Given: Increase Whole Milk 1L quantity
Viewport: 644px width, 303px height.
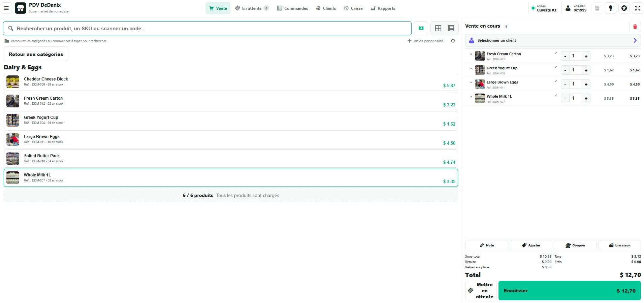Looking at the screenshot, I should click(x=586, y=99).
